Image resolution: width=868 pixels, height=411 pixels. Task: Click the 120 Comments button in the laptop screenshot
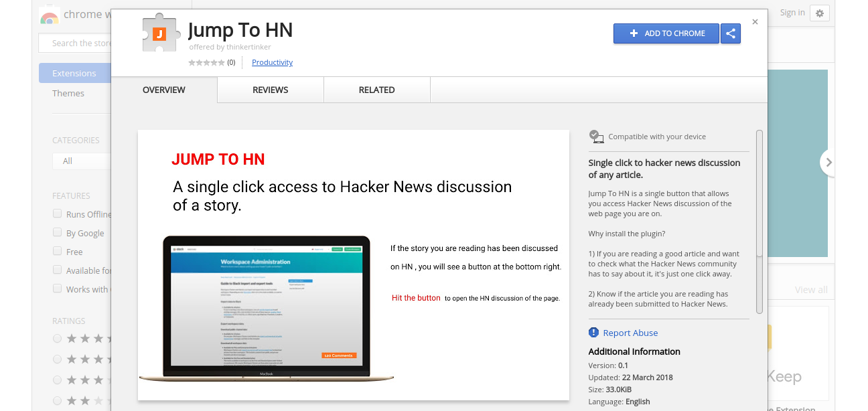[339, 355]
